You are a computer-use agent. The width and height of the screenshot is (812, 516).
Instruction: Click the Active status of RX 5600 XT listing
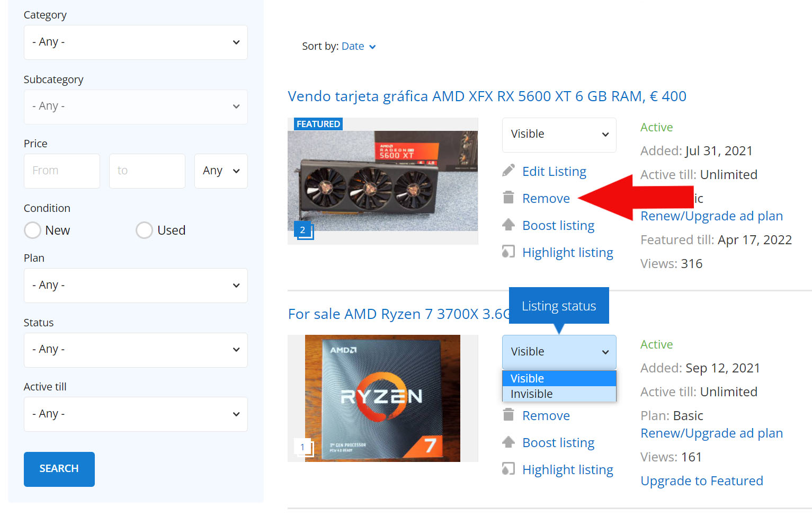click(656, 127)
